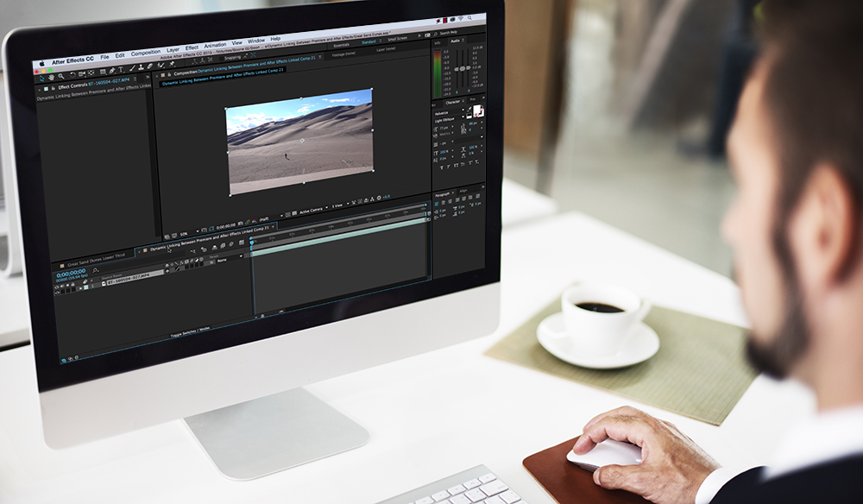Click the Faux Bold button in Character panel
863x504 pixels.
441,167
